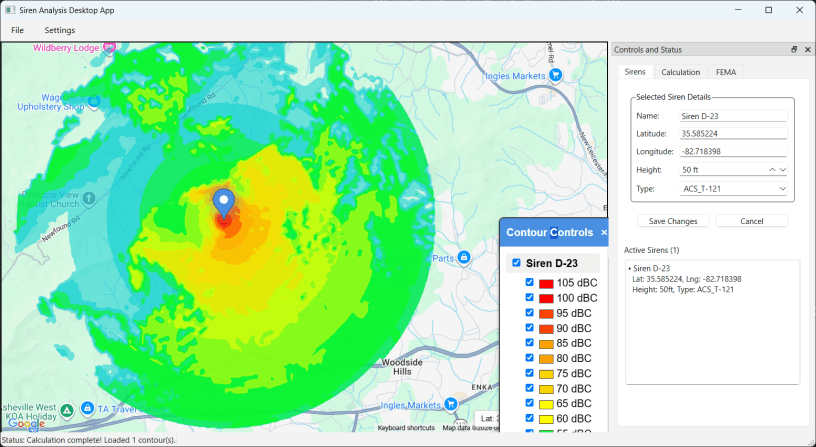Open the siren Type dropdown ACS_T-121
The height and width of the screenshot is (447, 816).
click(x=733, y=188)
